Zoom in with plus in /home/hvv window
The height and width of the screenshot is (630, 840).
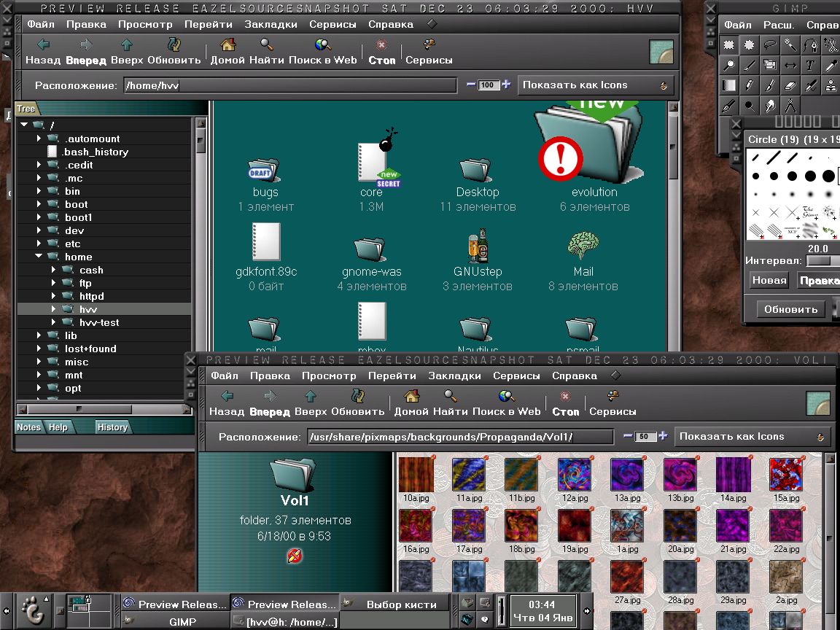pos(506,84)
